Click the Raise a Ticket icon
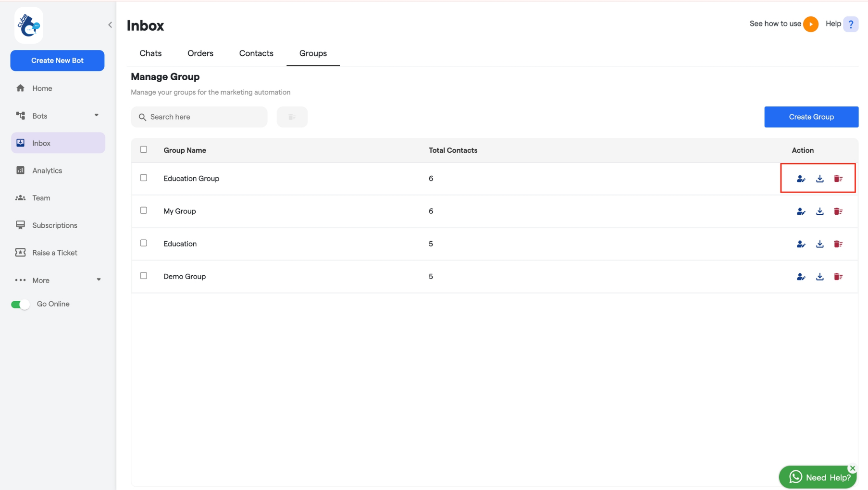The image size is (868, 490). pyautogui.click(x=20, y=252)
